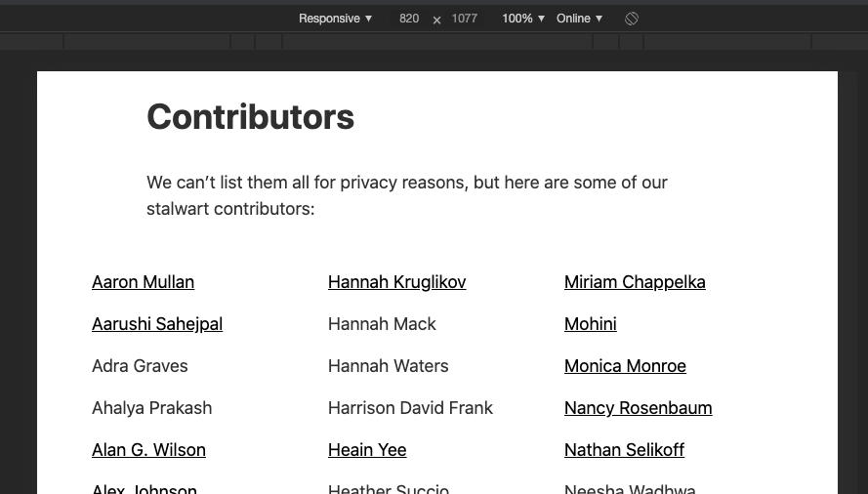Open the Aaron Mullan link
The width and height of the screenshot is (868, 494).
click(x=143, y=282)
